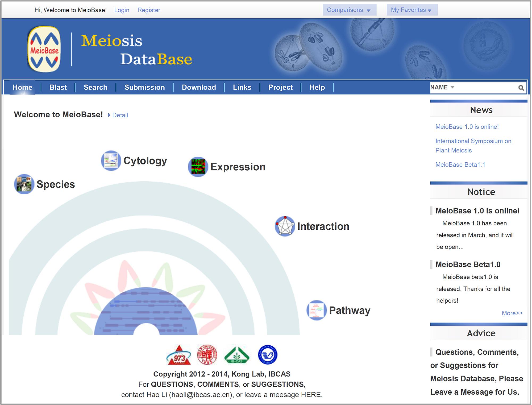Click the 973 program logo

[x=179, y=355]
